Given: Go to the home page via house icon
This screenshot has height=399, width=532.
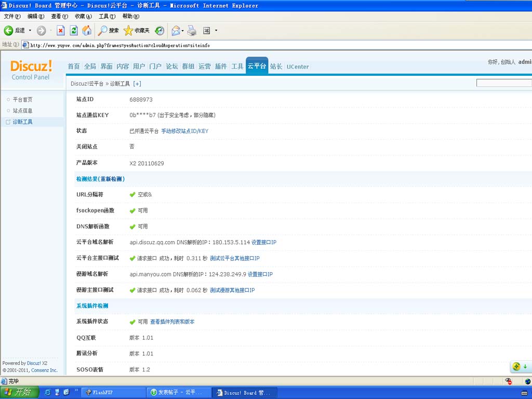Looking at the screenshot, I should pyautogui.click(x=87, y=31).
